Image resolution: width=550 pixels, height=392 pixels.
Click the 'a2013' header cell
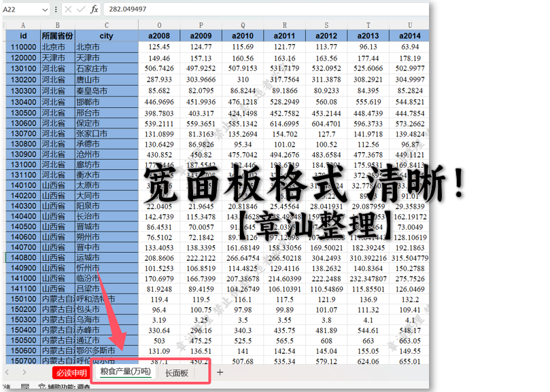point(368,36)
